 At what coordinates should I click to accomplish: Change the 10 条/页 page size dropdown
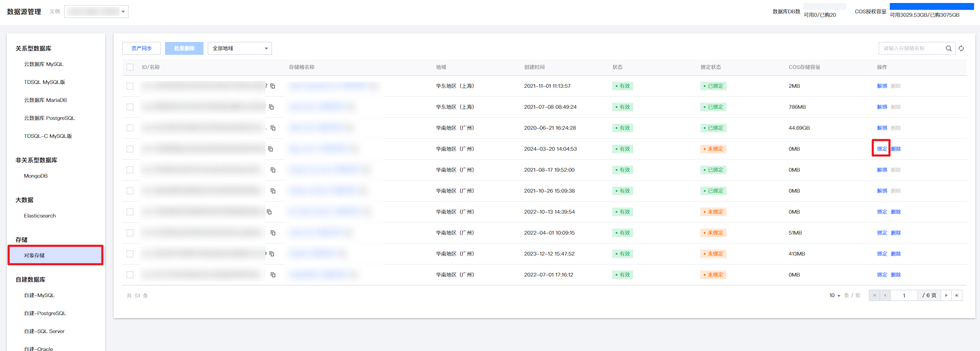click(835, 295)
